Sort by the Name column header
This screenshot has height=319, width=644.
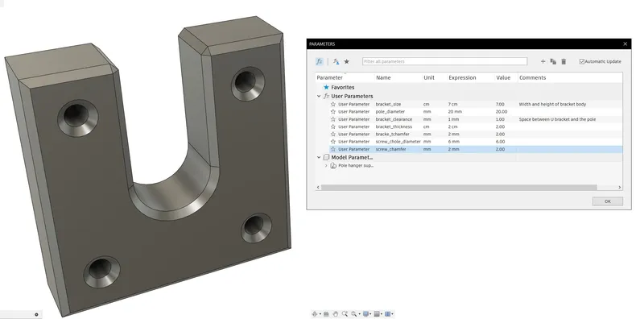383,77
